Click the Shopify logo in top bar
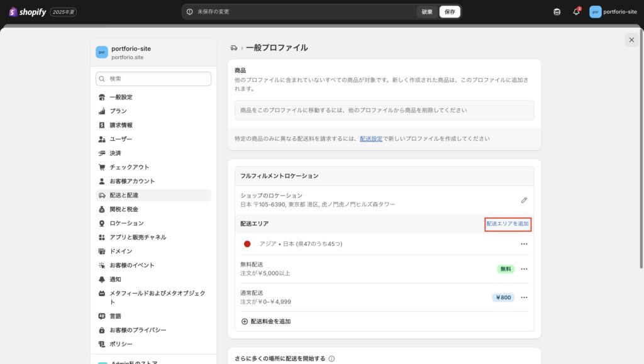The height and width of the screenshot is (364, 644). click(28, 12)
